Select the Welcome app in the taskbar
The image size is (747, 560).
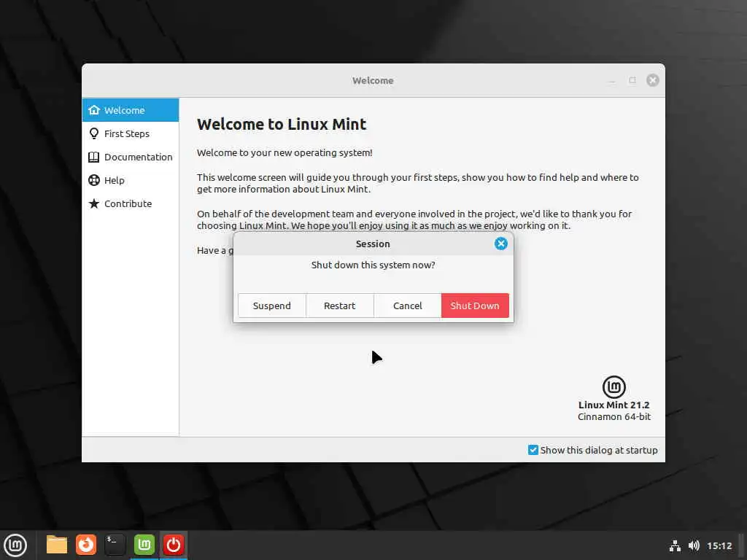pos(144,545)
